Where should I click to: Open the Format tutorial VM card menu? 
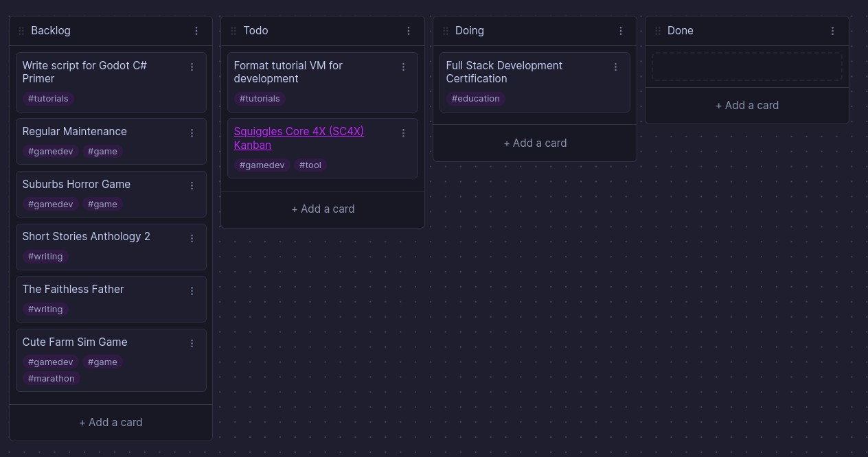(x=404, y=67)
